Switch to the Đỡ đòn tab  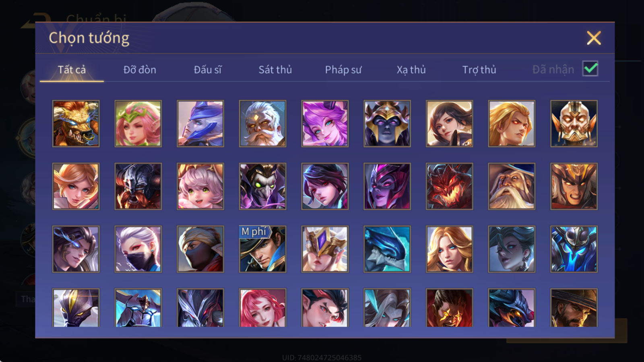tap(140, 70)
